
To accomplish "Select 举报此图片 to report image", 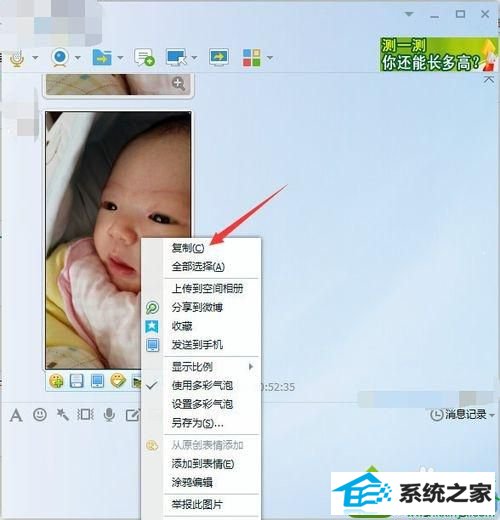I will (x=197, y=504).
